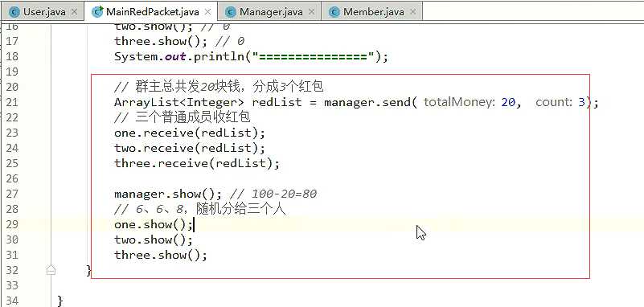644x307 pixels.
Task: Click the MainRedPacket.java runnable class icon
Action: coord(98,11)
